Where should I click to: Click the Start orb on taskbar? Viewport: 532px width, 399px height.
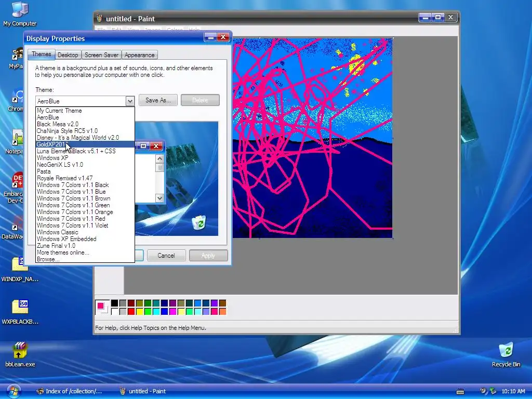point(13,391)
